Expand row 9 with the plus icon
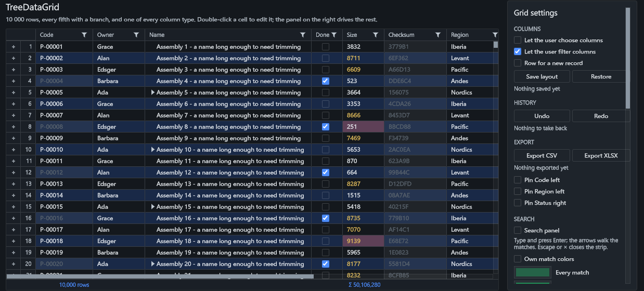Image resolution: width=644 pixels, height=291 pixels. tap(14, 138)
